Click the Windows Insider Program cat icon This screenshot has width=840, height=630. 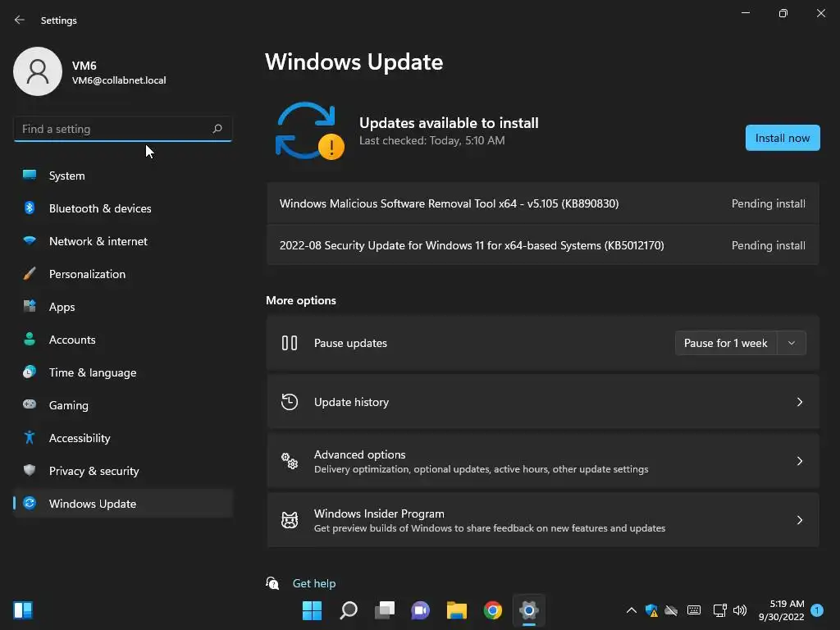pos(290,519)
